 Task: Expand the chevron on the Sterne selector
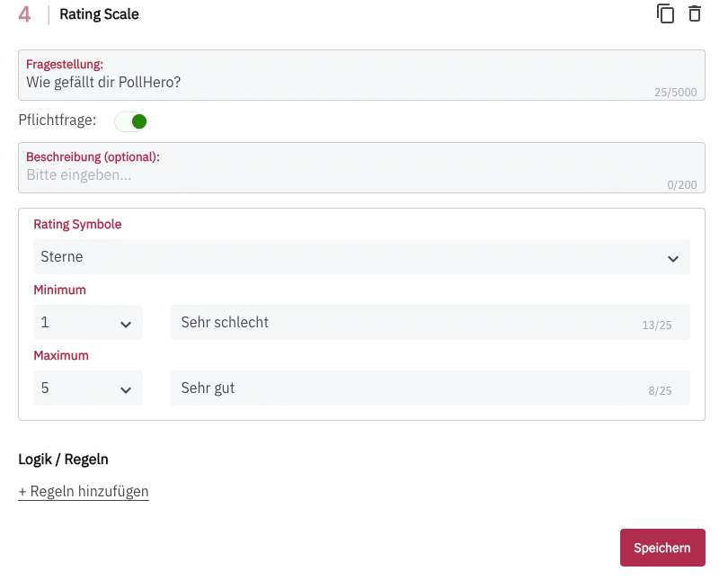[x=672, y=256]
